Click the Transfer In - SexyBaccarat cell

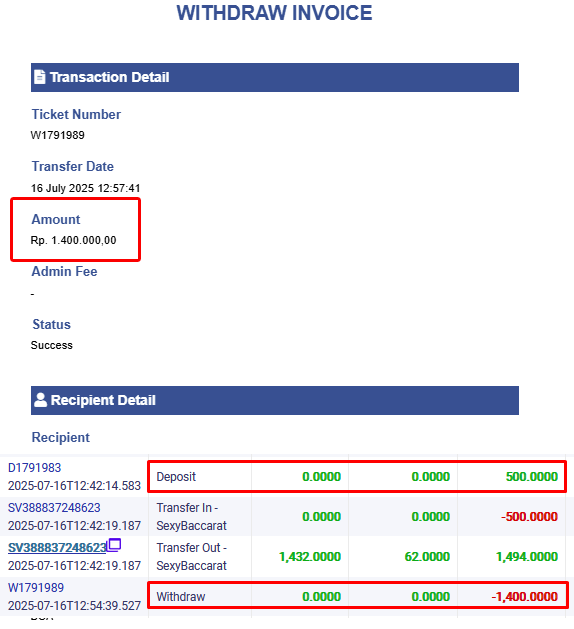point(191,516)
